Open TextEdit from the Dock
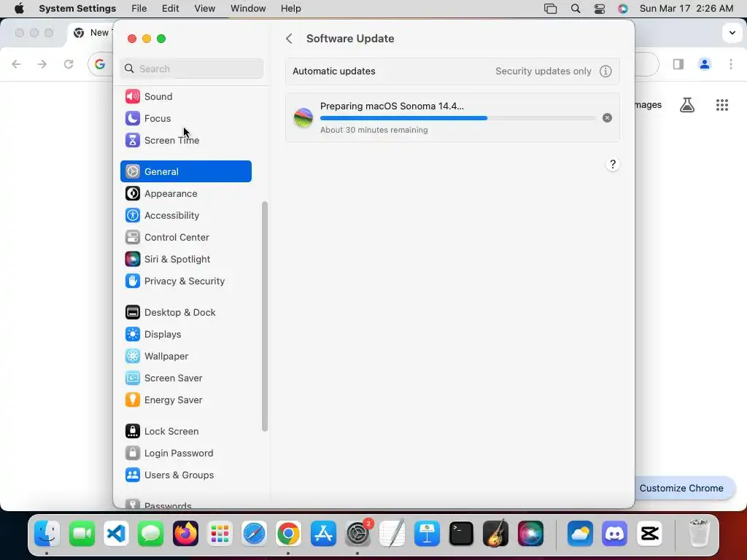The width and height of the screenshot is (747, 560). point(392,533)
